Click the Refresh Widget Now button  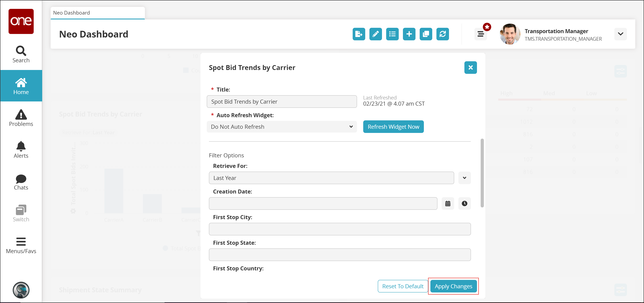[x=393, y=127]
